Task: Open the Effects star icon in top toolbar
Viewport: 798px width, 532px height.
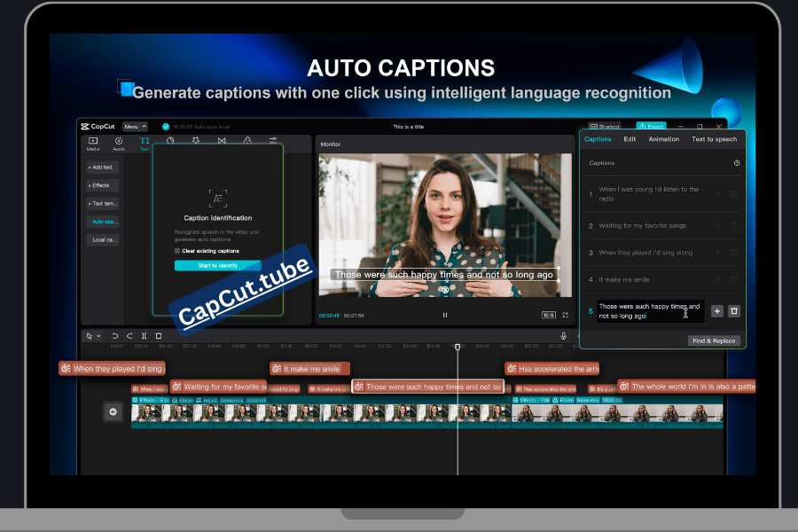Action: 196,140
